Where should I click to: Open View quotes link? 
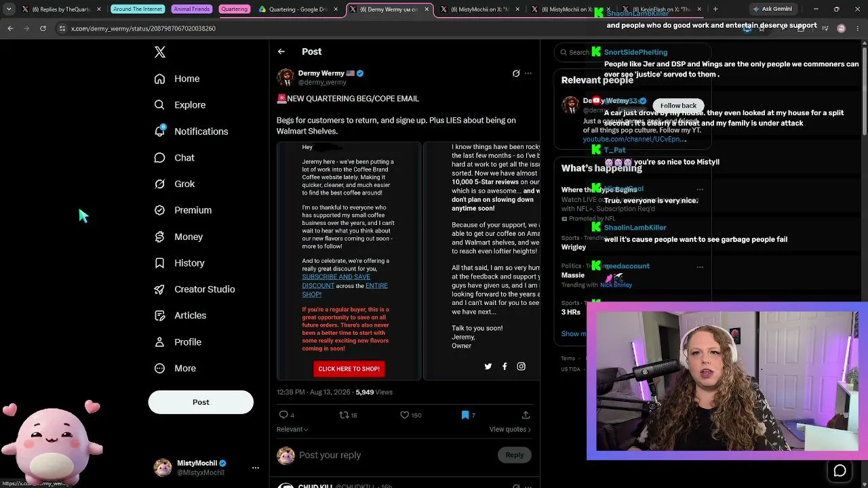[x=510, y=429]
